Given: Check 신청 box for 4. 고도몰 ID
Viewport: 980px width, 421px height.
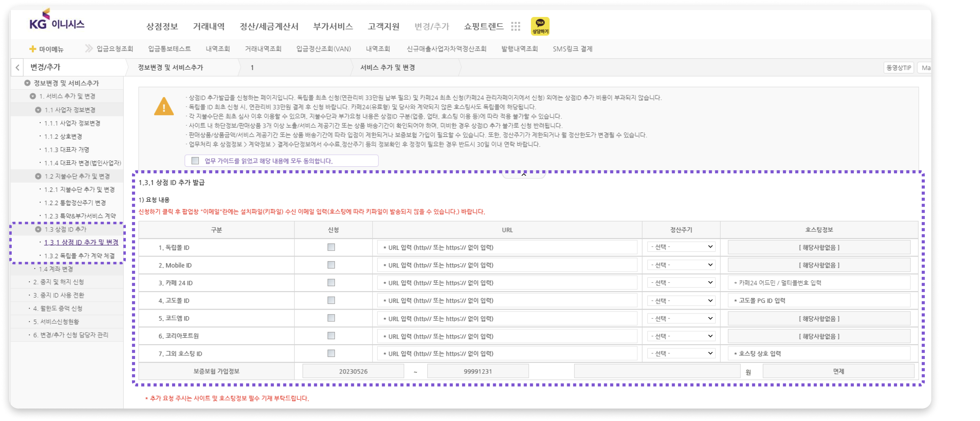Looking at the screenshot, I should [x=331, y=300].
